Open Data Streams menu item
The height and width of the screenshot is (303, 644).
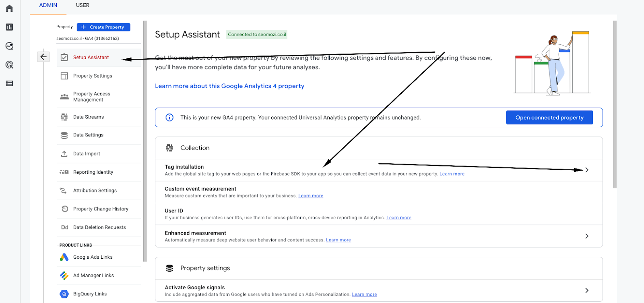tap(89, 117)
